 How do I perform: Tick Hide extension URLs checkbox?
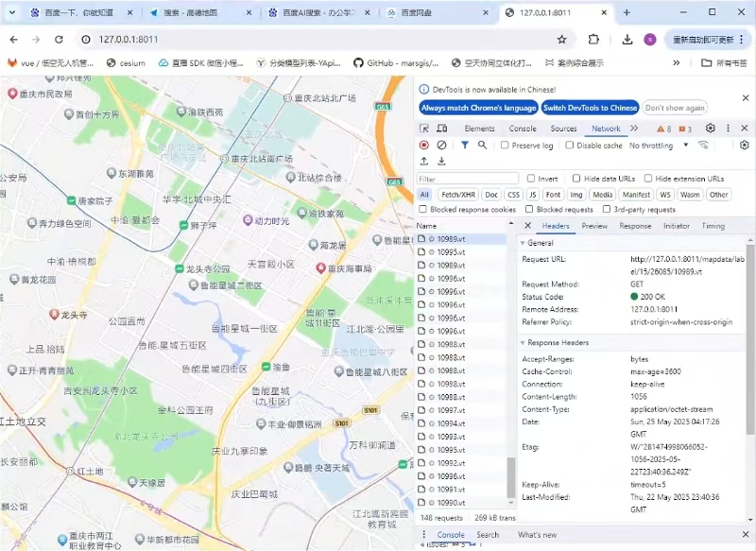coord(648,179)
